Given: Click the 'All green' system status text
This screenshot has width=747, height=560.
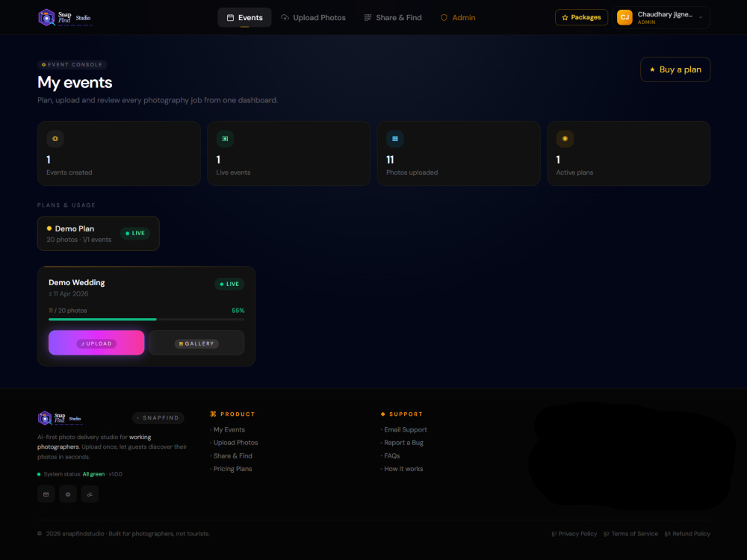Looking at the screenshot, I should pos(93,474).
